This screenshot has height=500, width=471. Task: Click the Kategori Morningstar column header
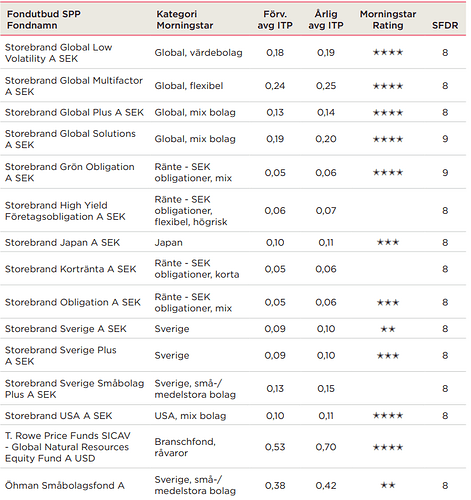click(x=185, y=20)
